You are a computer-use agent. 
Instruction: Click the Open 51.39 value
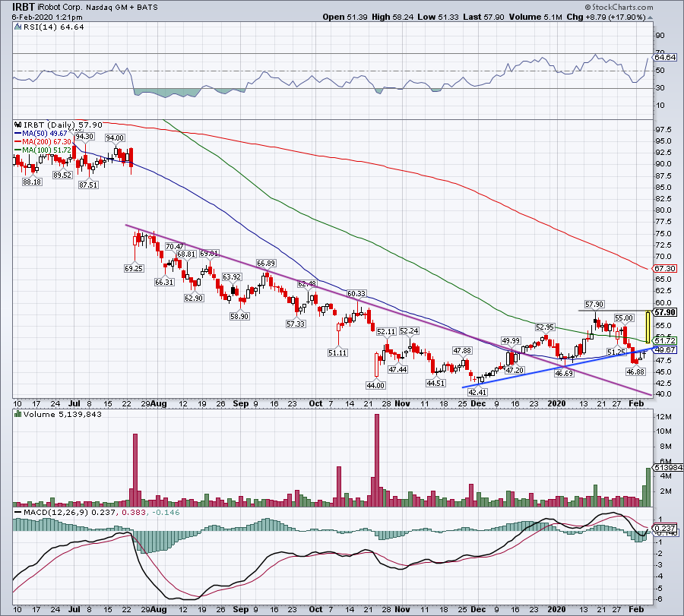pyautogui.click(x=345, y=17)
